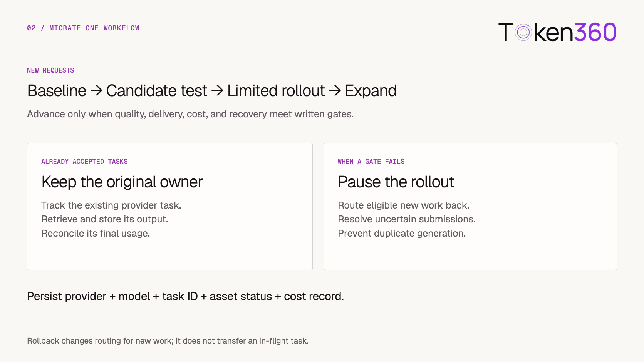
Task: Click the 'Keep the original owner' heading
Action: coord(122,182)
